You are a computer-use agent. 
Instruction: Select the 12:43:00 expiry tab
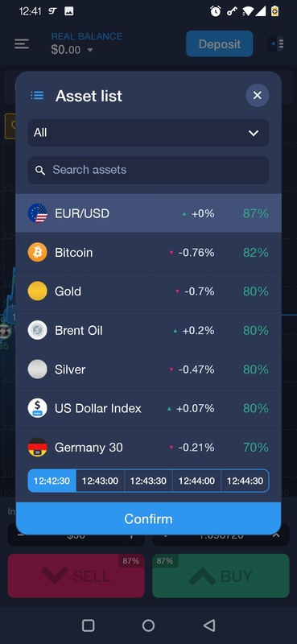(101, 481)
